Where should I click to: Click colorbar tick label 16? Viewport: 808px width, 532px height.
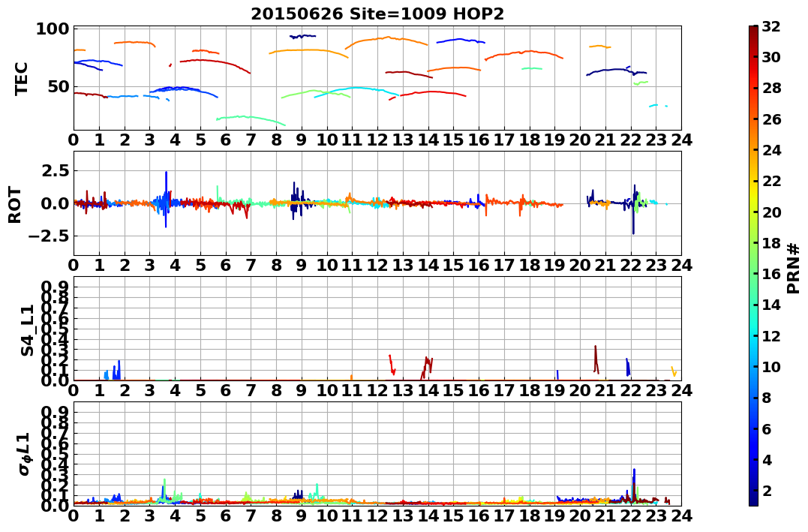[x=772, y=274]
